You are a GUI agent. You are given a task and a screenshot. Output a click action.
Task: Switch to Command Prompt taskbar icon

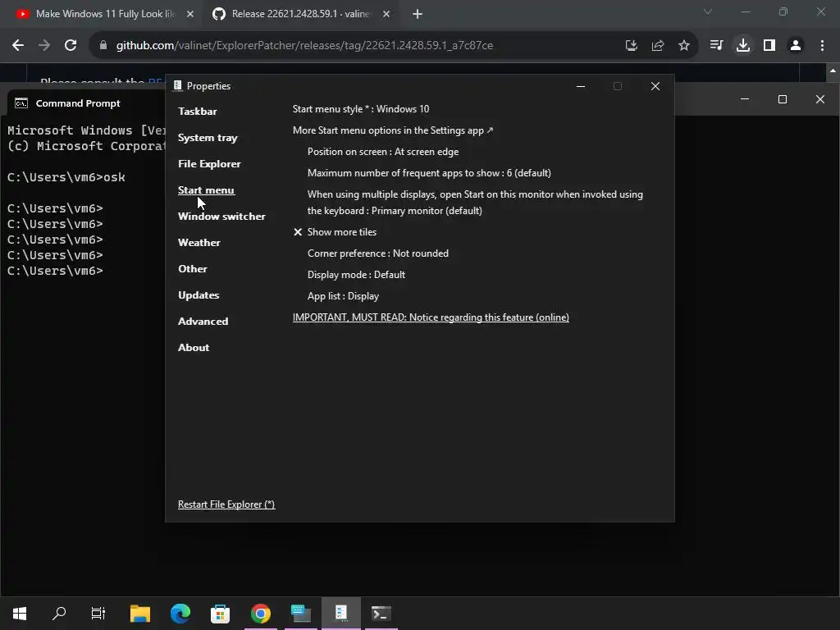(x=381, y=614)
